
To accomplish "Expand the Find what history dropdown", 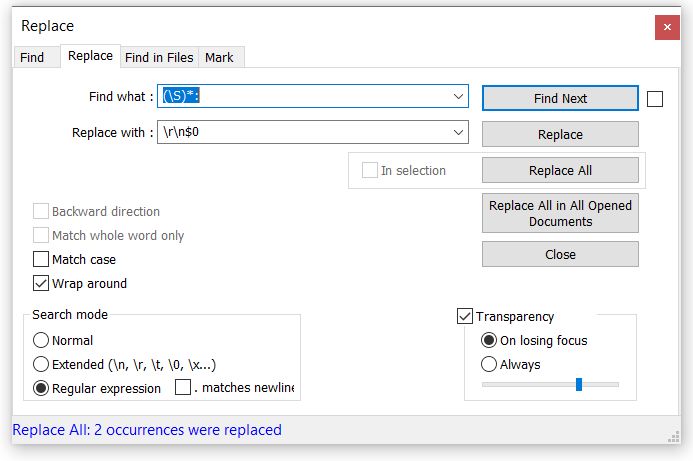I will click(458, 96).
